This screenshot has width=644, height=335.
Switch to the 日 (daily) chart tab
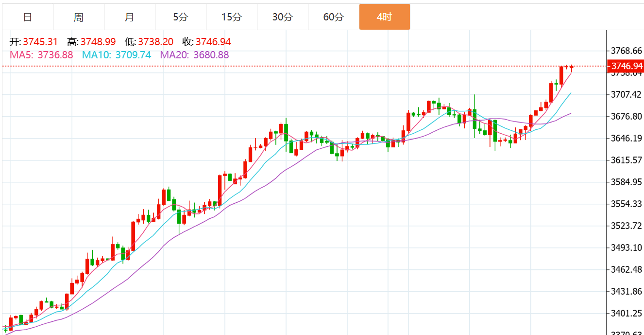point(28,17)
